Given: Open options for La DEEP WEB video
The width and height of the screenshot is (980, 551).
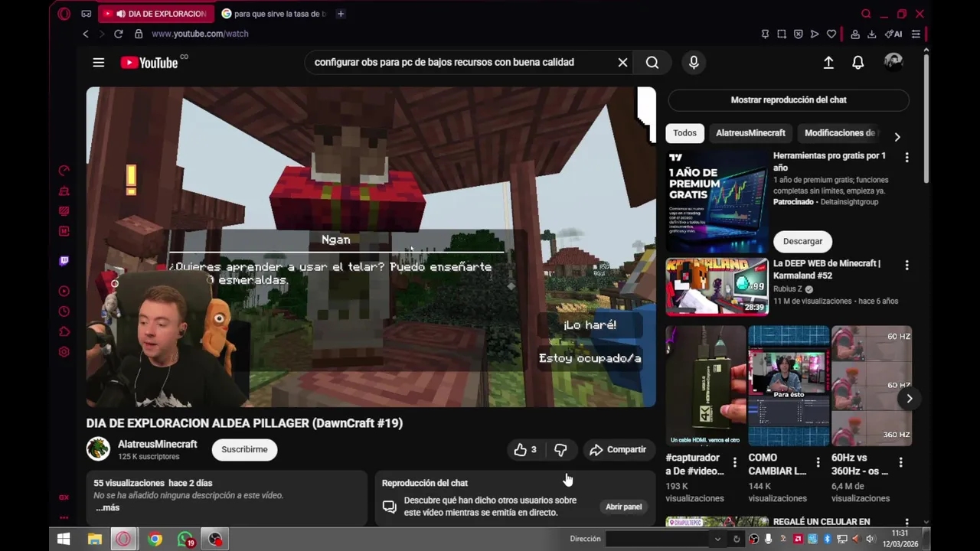Looking at the screenshot, I should click(x=907, y=265).
